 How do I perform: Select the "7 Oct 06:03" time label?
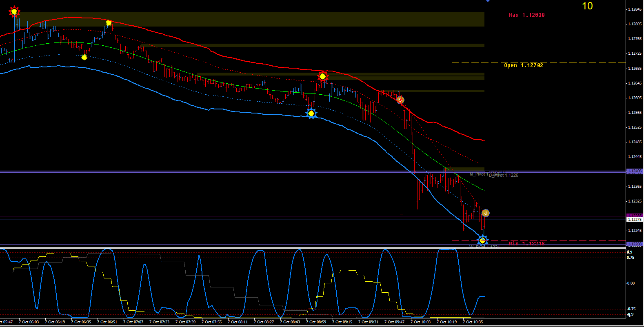[30, 322]
